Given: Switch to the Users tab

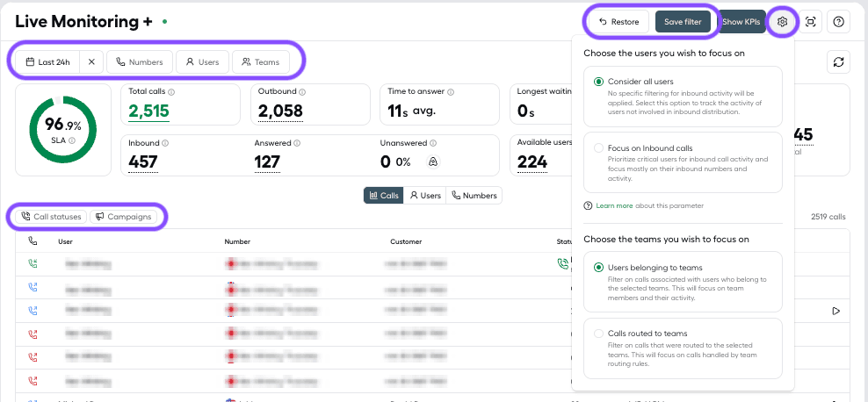Looking at the screenshot, I should point(425,195).
